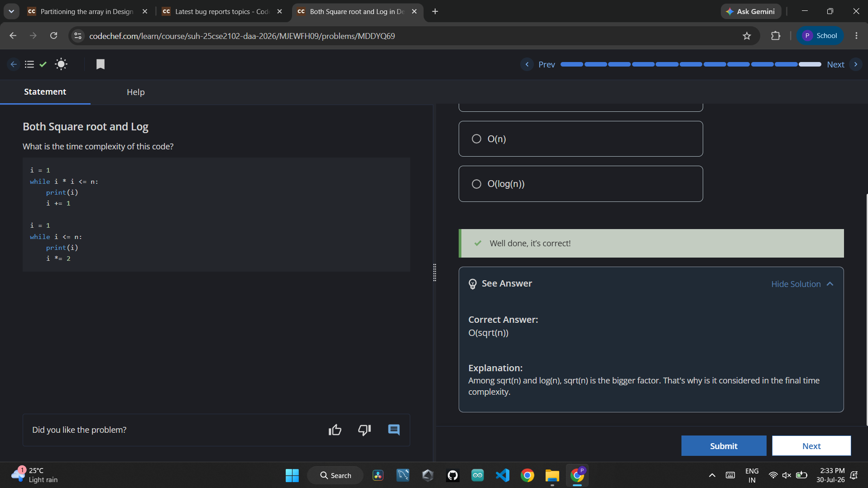The image size is (868, 488).
Task: Open the comment feedback icon
Action: [394, 430]
